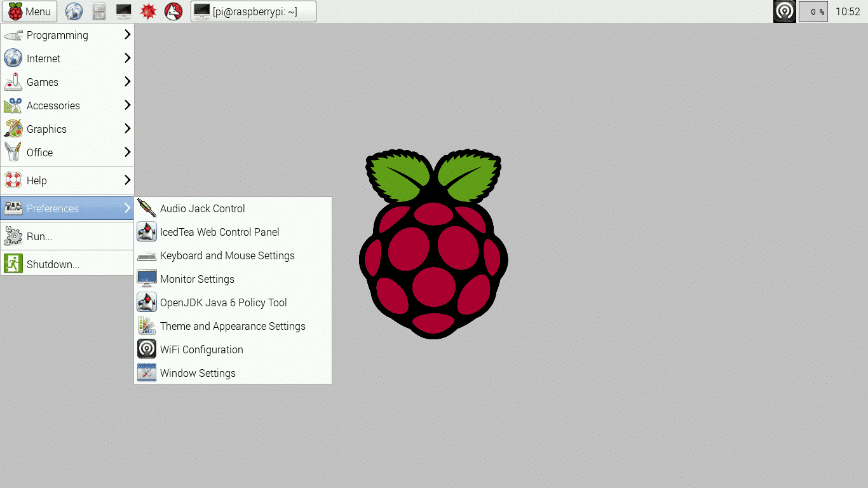Screen dimensions: 868x488
Task: Select the highlighted Preferences menu entry
Action: (67, 208)
